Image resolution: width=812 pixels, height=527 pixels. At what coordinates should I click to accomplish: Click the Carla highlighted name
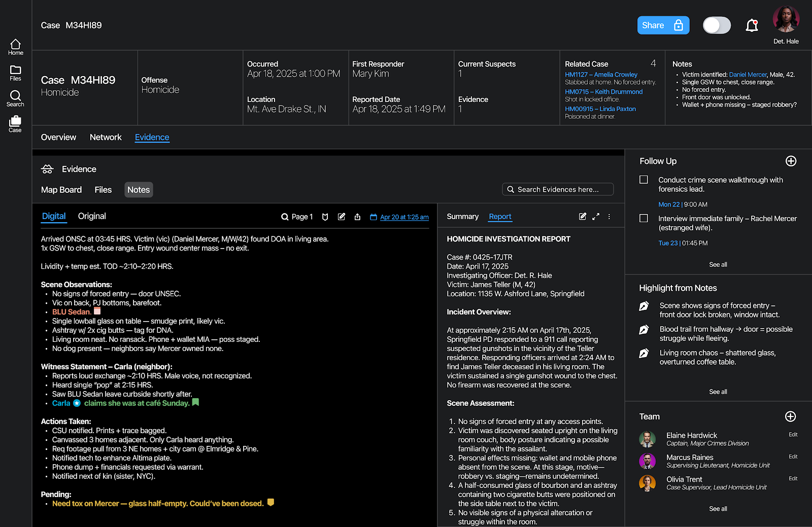tap(61, 403)
